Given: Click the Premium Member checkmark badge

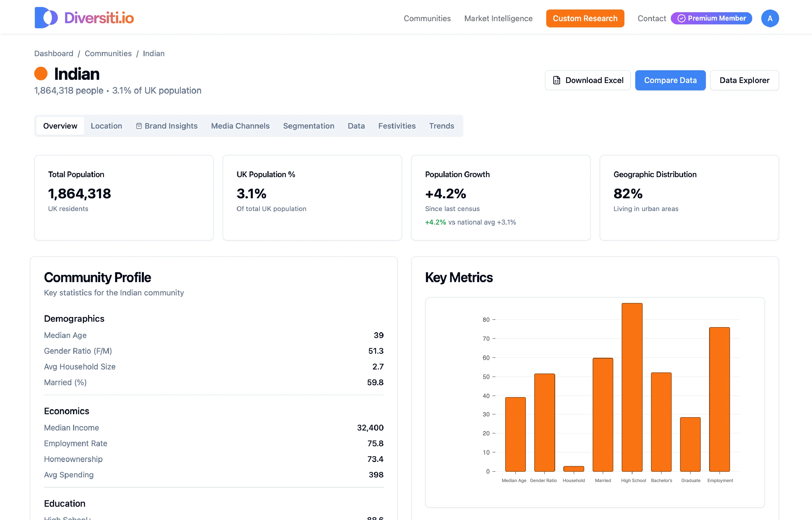Looking at the screenshot, I should [x=681, y=18].
